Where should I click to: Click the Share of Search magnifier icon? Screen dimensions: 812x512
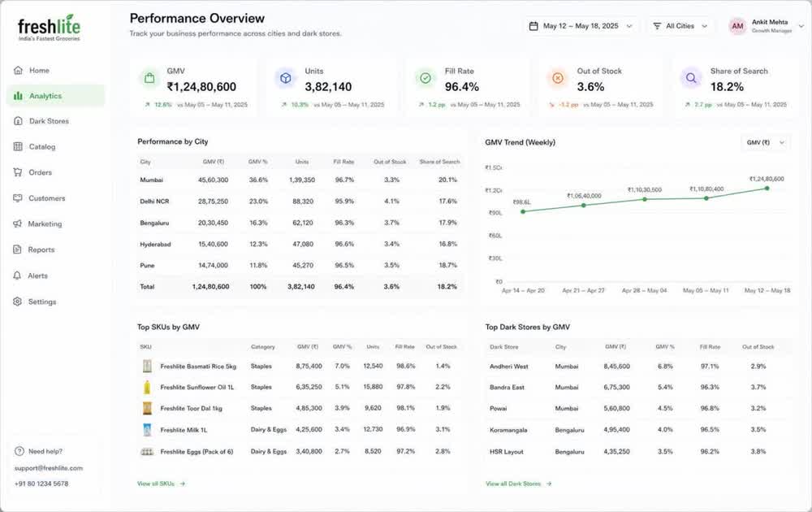coord(691,78)
